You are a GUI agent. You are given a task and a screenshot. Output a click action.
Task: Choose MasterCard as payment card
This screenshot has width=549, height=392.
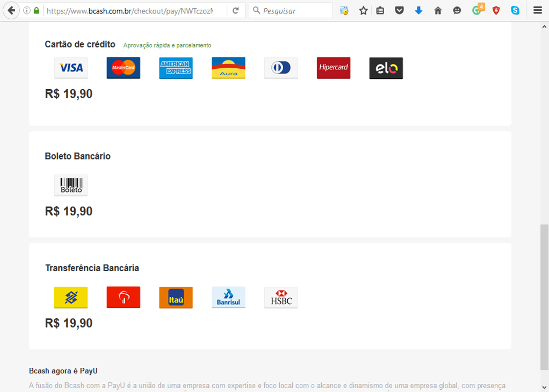[x=124, y=68]
